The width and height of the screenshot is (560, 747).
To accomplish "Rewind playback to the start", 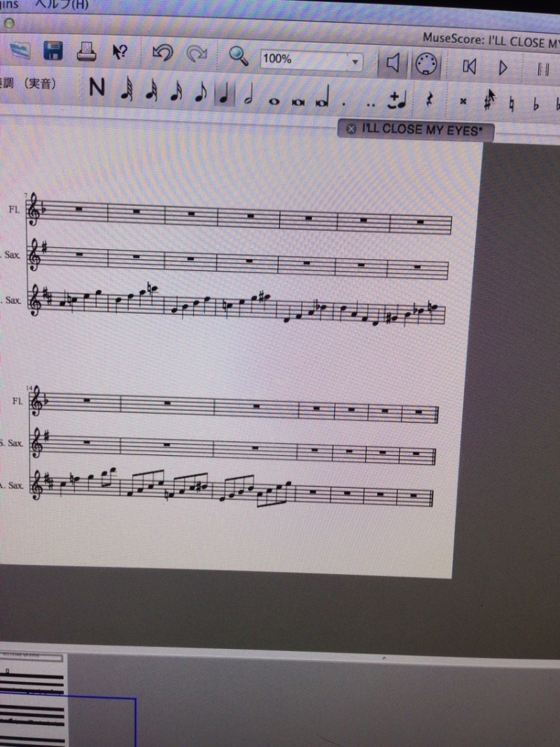I will tap(469, 67).
